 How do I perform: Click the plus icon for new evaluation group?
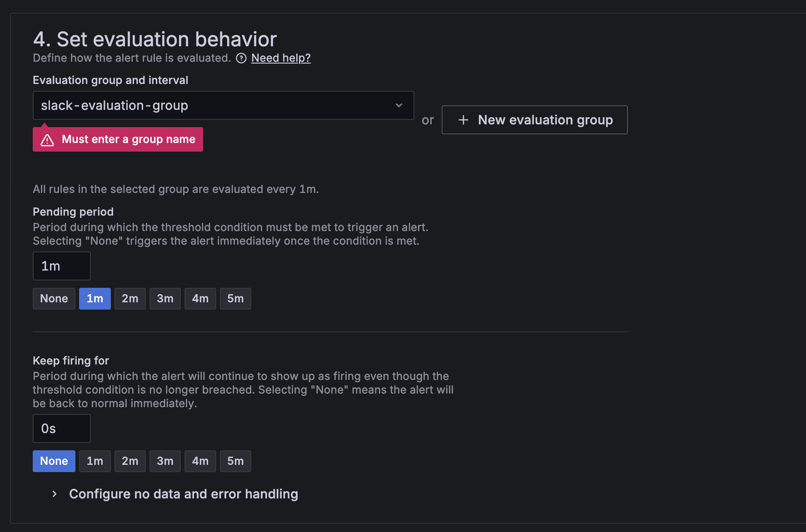pyautogui.click(x=463, y=120)
